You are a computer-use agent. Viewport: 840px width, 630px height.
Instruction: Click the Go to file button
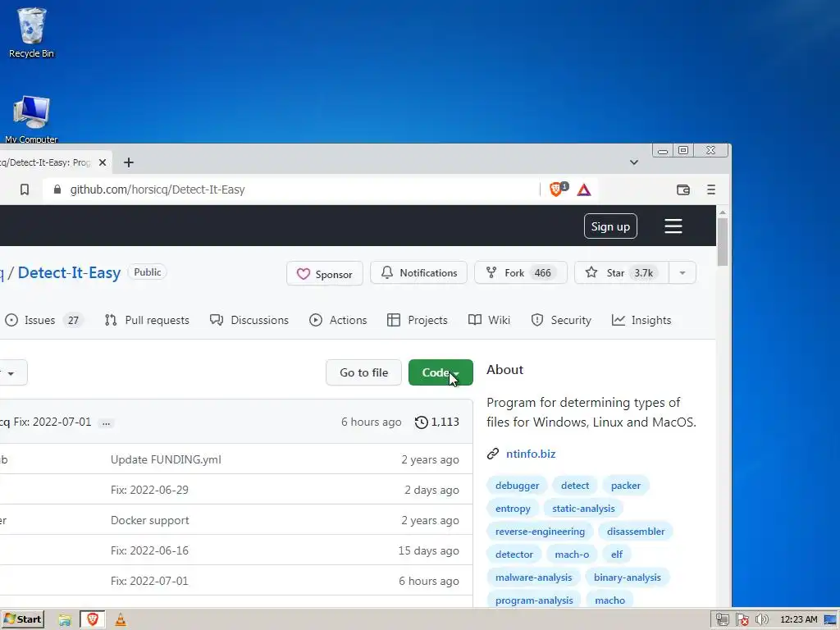click(x=363, y=372)
